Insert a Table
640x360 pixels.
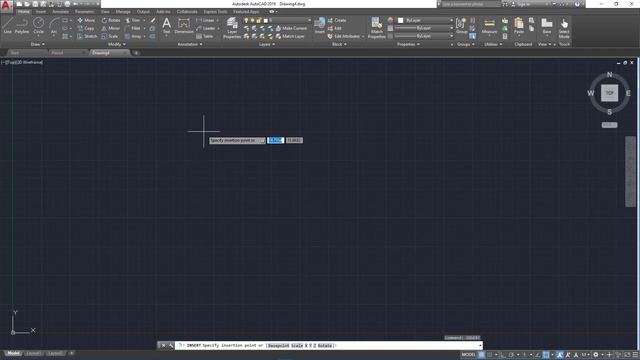click(x=204, y=36)
